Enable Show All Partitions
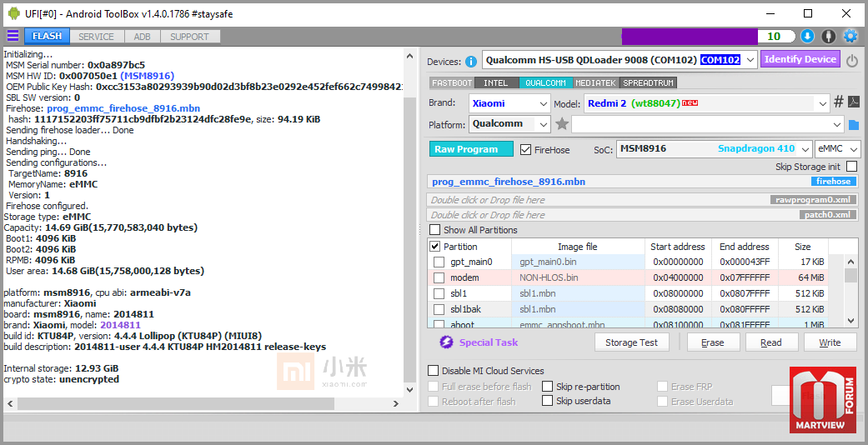This screenshot has width=868, height=445. click(434, 230)
